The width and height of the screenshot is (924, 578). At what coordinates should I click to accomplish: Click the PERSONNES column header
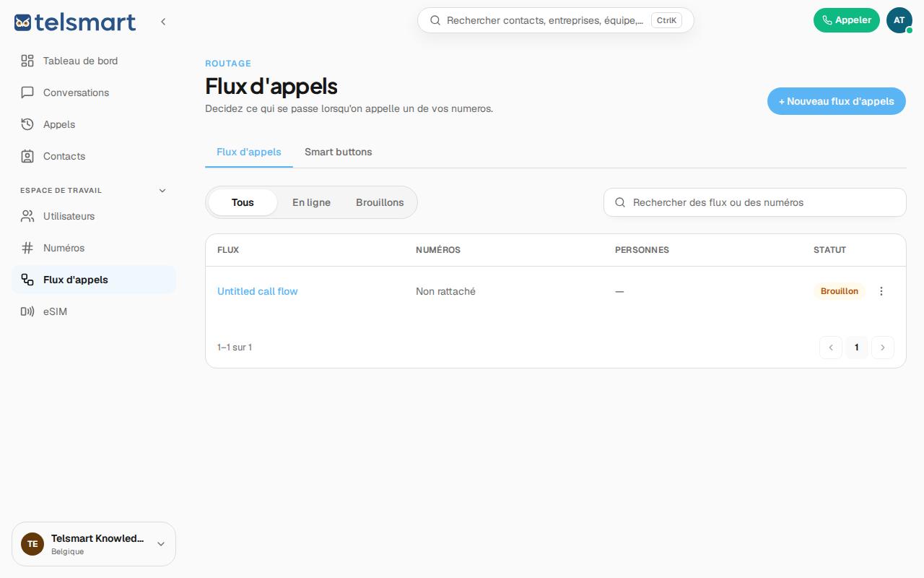[642, 250]
